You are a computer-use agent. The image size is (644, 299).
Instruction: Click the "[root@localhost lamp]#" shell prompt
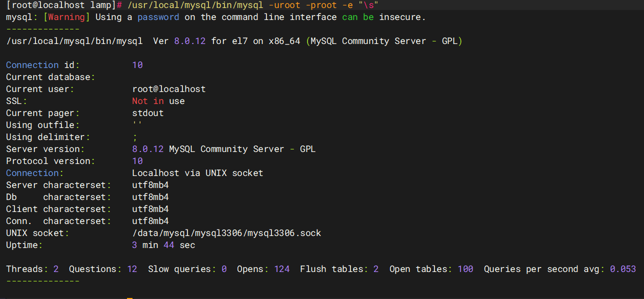click(64, 5)
